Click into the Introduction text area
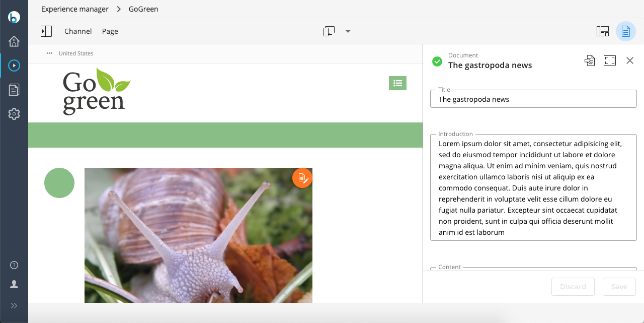This screenshot has width=644, height=323. (x=533, y=187)
